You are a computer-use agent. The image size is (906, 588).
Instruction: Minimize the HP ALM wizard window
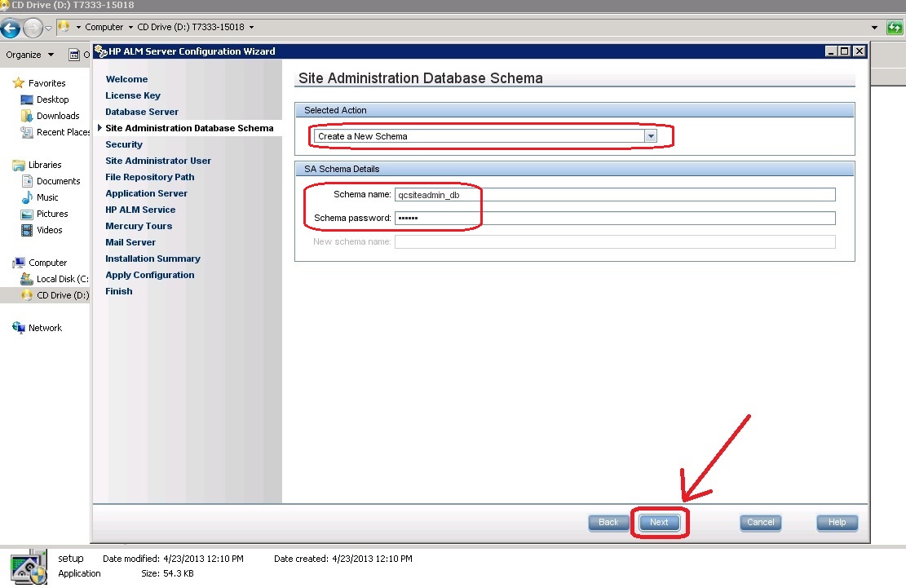(x=830, y=51)
